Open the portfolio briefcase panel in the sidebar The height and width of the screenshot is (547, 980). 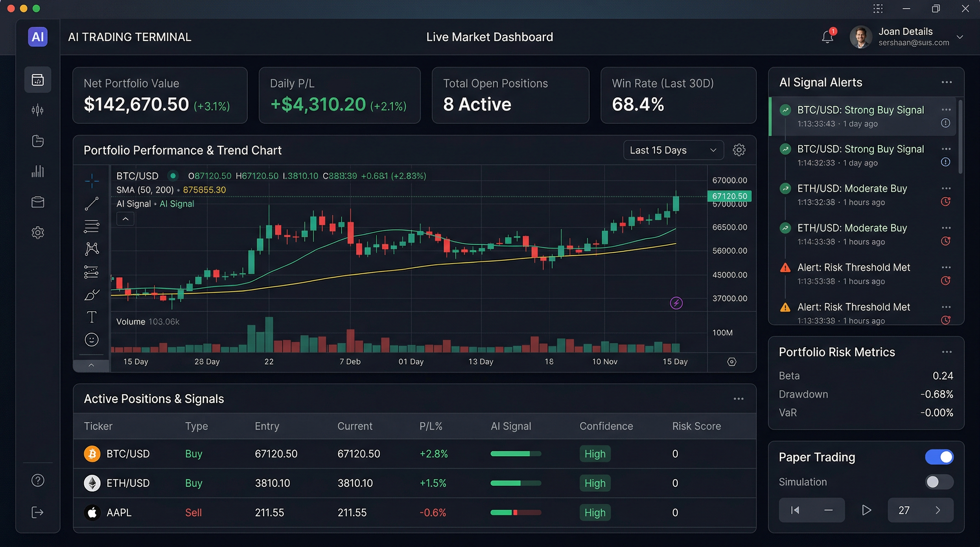(x=38, y=202)
